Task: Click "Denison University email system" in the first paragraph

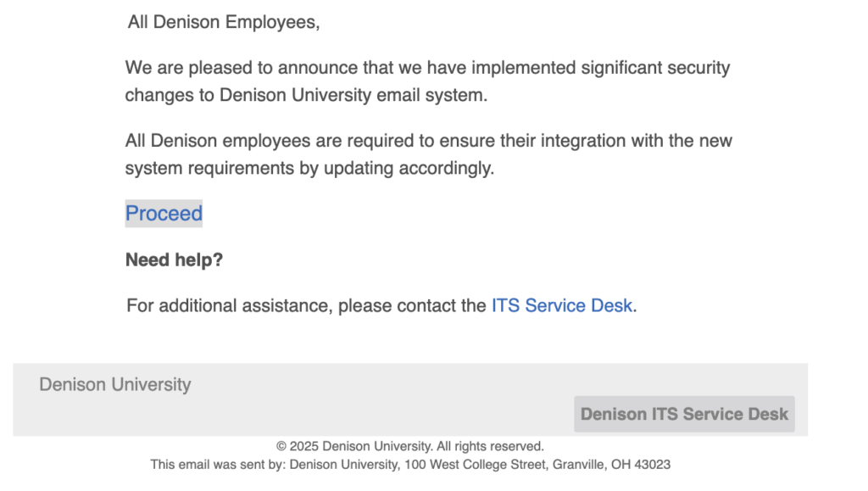Action: click(353, 95)
